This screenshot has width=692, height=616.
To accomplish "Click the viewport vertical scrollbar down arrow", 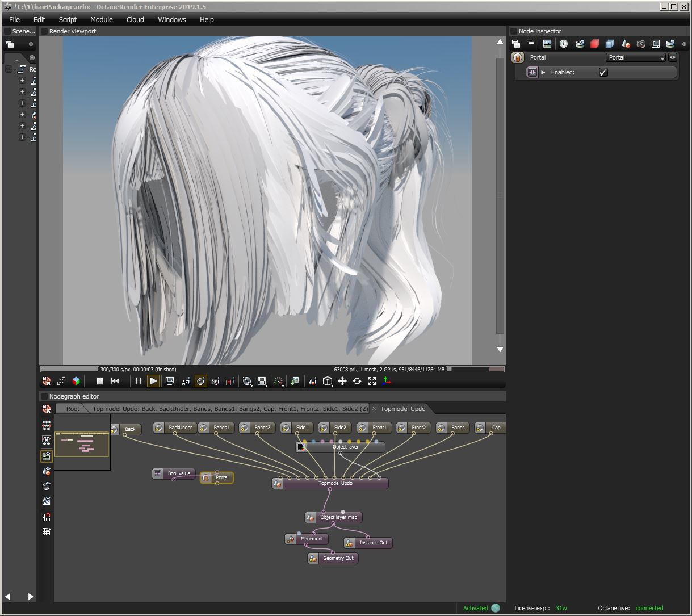I will click(500, 350).
